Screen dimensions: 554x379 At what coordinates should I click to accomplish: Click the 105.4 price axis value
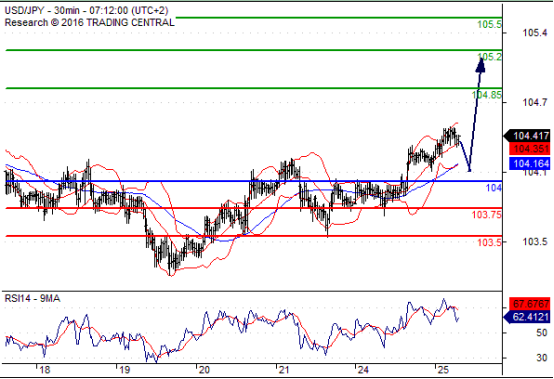[x=535, y=33]
